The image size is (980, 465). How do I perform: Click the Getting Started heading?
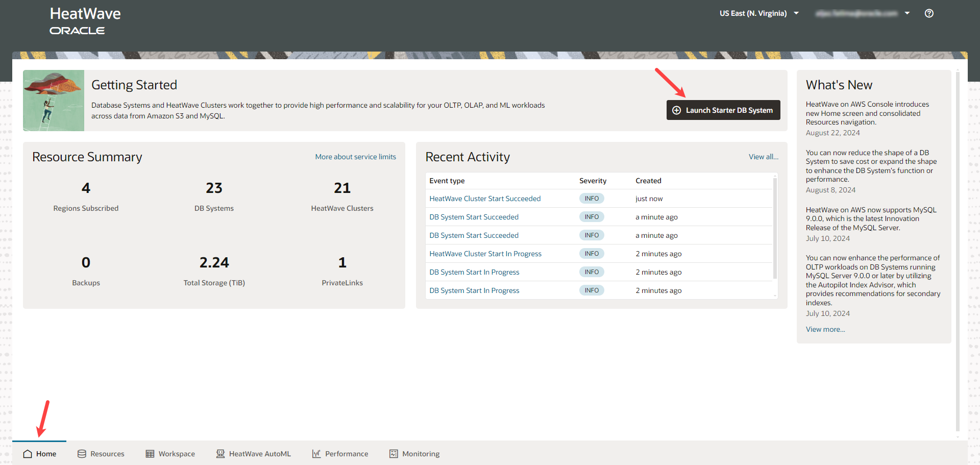coord(134,85)
